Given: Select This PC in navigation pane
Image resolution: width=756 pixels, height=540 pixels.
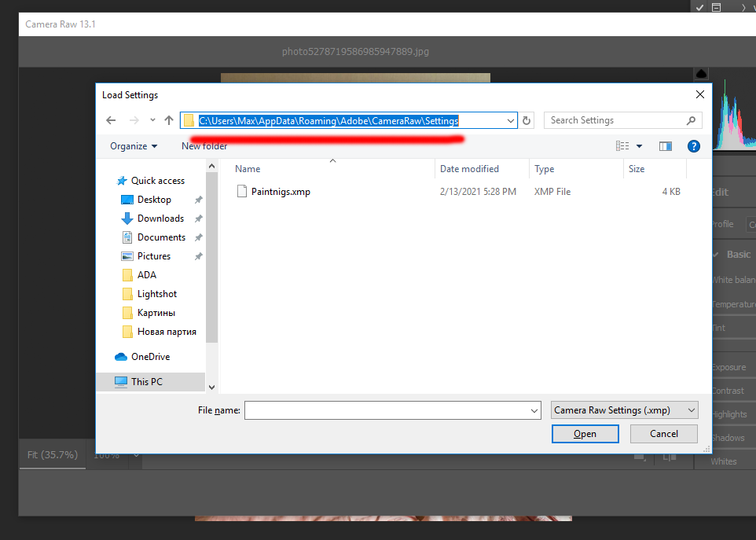Looking at the screenshot, I should pyautogui.click(x=147, y=381).
